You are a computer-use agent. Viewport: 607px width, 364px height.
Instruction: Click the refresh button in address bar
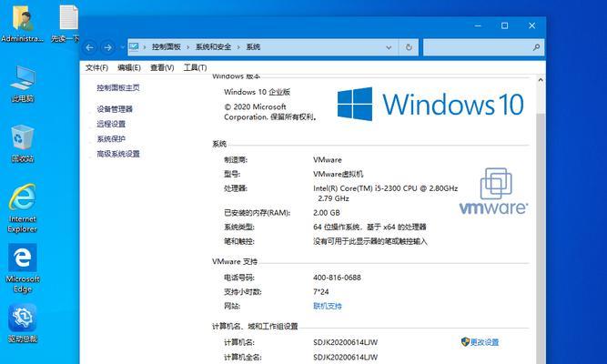point(409,47)
